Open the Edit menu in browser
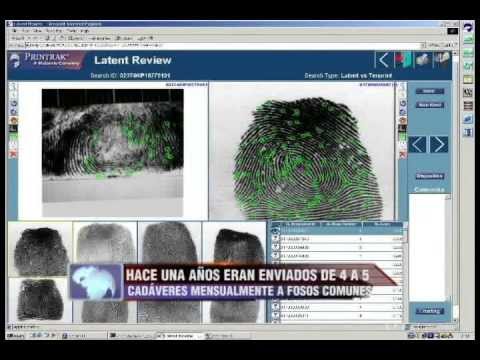 [x=26, y=31]
